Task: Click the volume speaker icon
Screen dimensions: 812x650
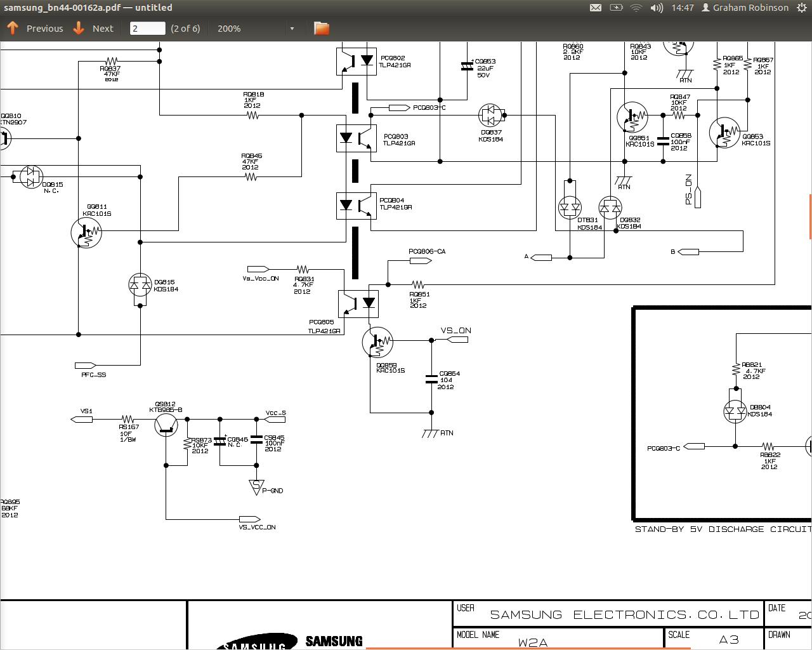Action: pos(657,8)
